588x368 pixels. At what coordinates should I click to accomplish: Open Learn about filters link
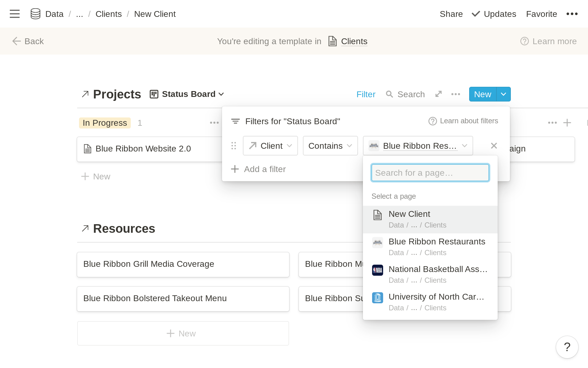pyautogui.click(x=463, y=121)
